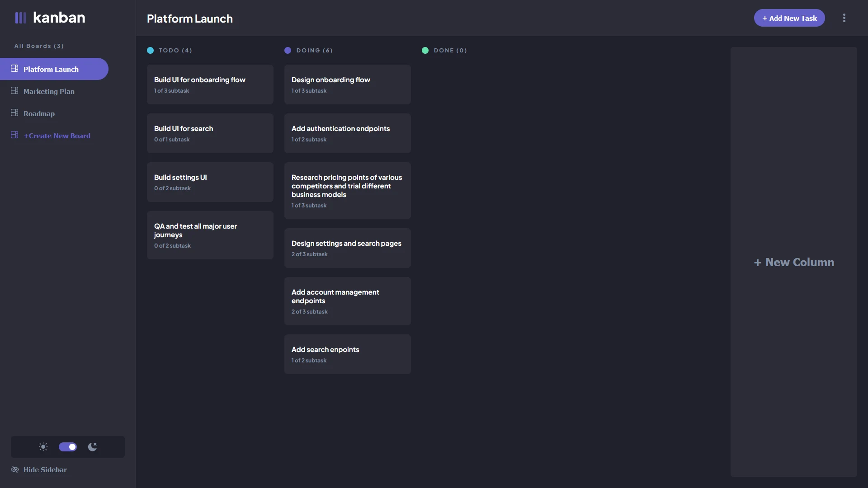Click the board icon next to Marketing Plan
This screenshot has height=488, width=868.
click(14, 91)
